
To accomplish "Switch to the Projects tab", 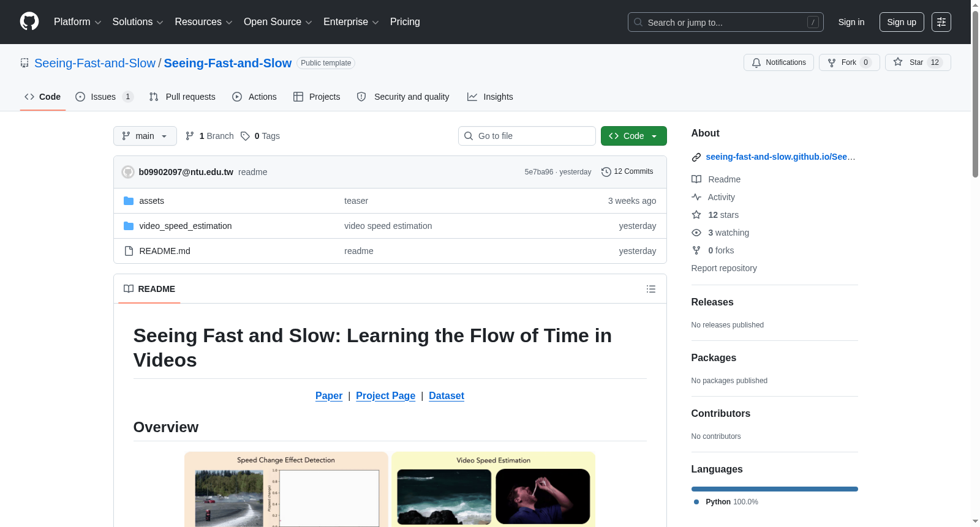I will (317, 97).
